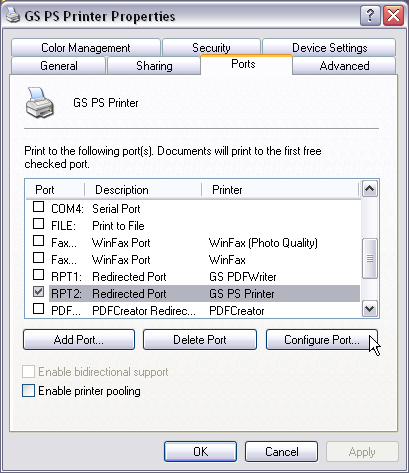Select the Sharing tab
The image size is (409, 473).
[x=154, y=66]
